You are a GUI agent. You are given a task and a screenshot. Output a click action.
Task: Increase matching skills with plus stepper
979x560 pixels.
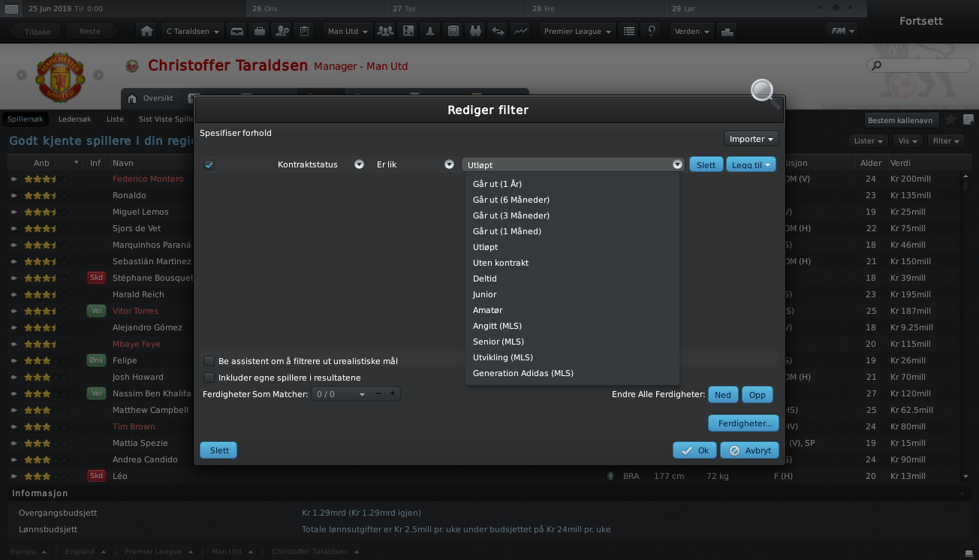[x=392, y=394]
